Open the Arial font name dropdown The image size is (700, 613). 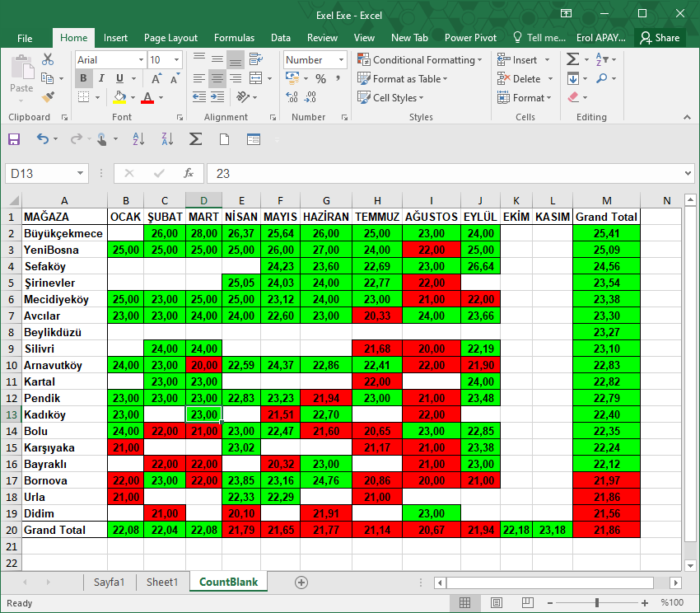(x=141, y=59)
